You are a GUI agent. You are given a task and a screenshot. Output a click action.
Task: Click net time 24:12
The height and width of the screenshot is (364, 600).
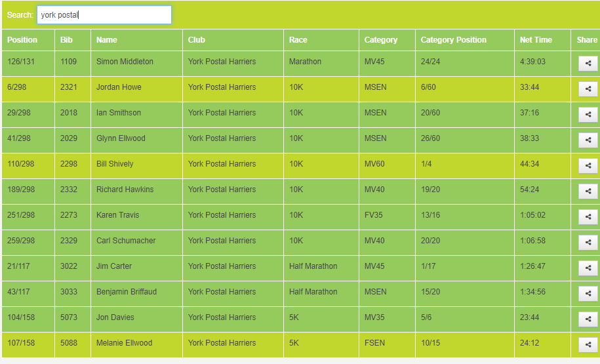tap(529, 343)
